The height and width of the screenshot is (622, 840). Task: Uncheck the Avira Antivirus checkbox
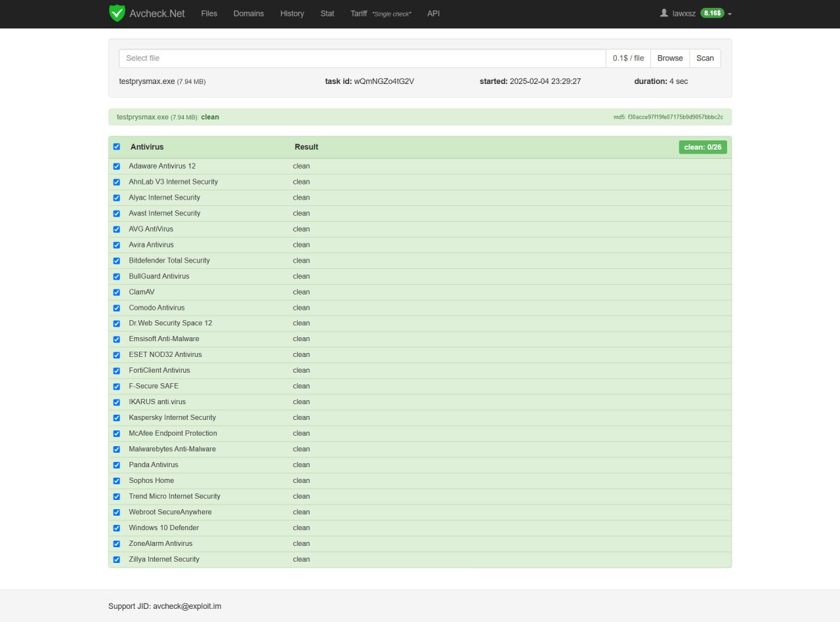pos(117,245)
